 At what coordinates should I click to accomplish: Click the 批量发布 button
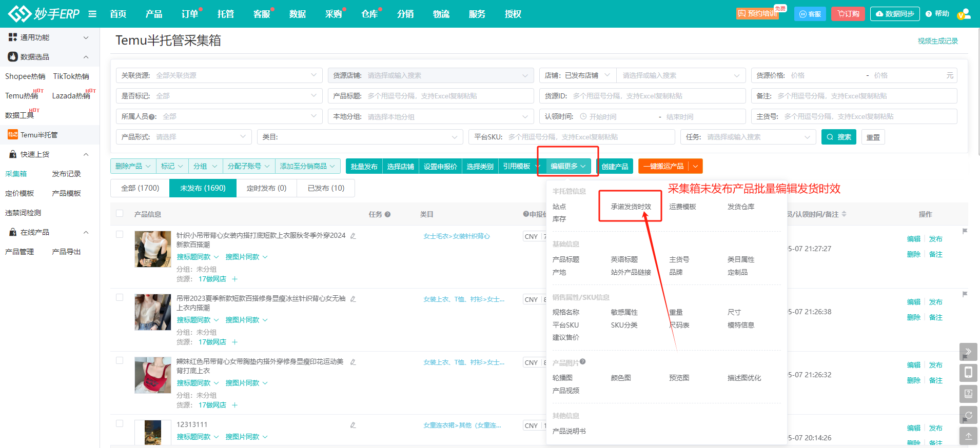[364, 166]
